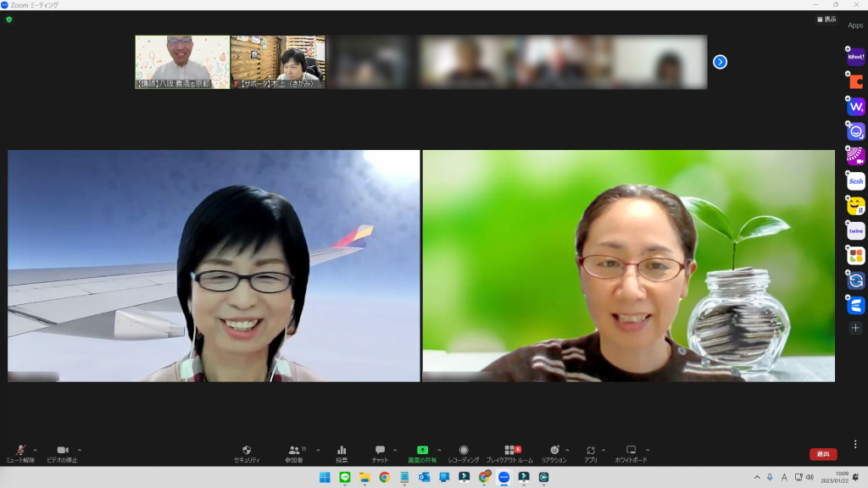Open the Participants (参加者) panel
Image resolution: width=868 pixels, height=488 pixels.
click(296, 453)
